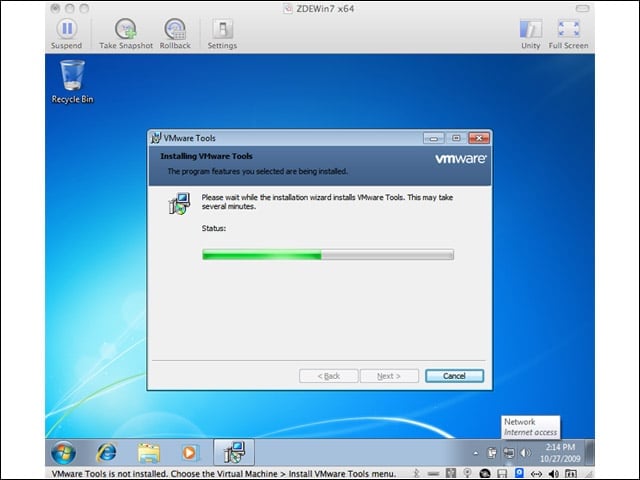Click the Mac toolbar toggle pill button
This screenshot has width=640, height=480.
(x=582, y=9)
